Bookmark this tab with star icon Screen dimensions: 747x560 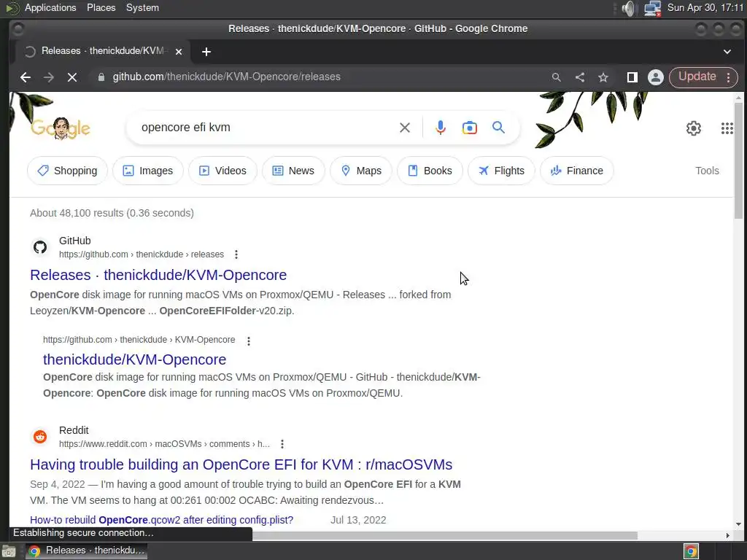(603, 77)
